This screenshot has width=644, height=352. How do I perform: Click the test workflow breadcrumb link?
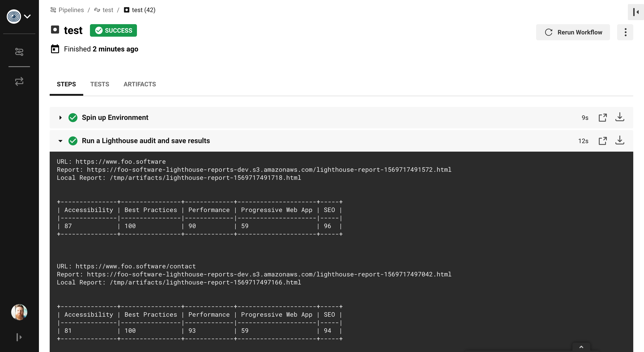[x=107, y=10]
